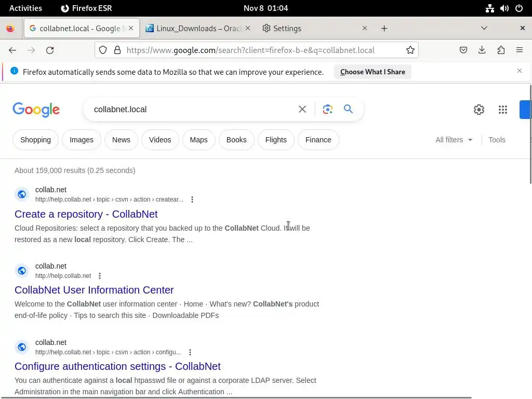Open the clock showing Nov 8 01:04
Viewport: 532px width, 399px height.
[265, 8]
